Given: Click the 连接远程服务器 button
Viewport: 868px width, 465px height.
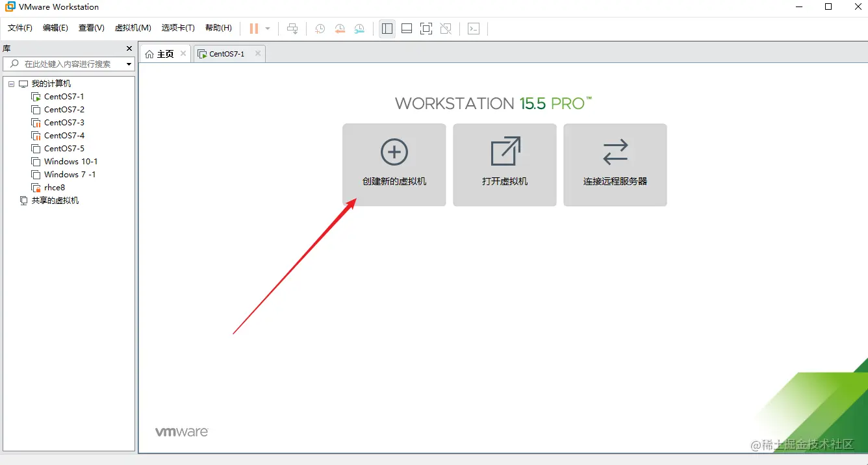Looking at the screenshot, I should tap(615, 165).
